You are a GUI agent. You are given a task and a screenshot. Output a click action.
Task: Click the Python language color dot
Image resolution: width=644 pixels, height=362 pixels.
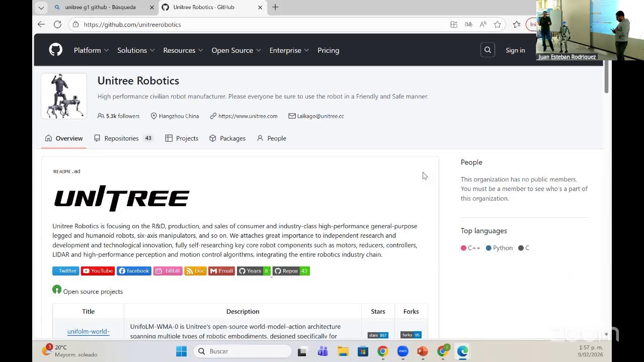point(489,248)
